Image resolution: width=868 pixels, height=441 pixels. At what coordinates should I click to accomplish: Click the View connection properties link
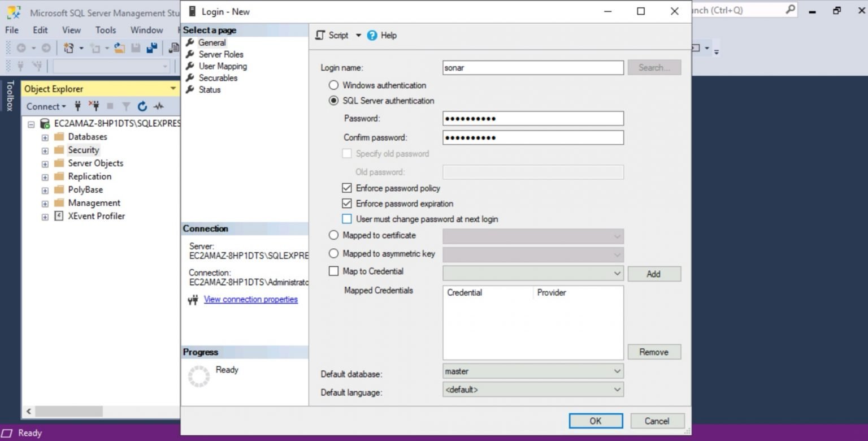pos(250,299)
